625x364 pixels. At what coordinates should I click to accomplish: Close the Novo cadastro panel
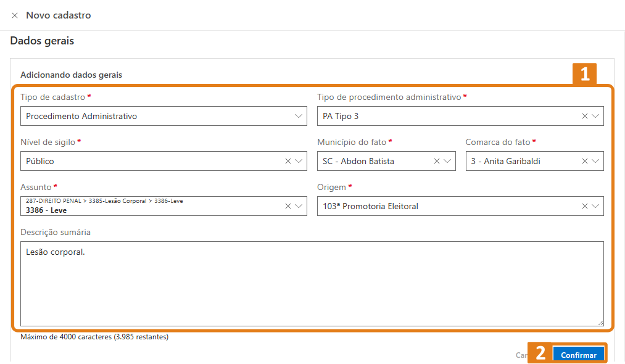pyautogui.click(x=15, y=15)
